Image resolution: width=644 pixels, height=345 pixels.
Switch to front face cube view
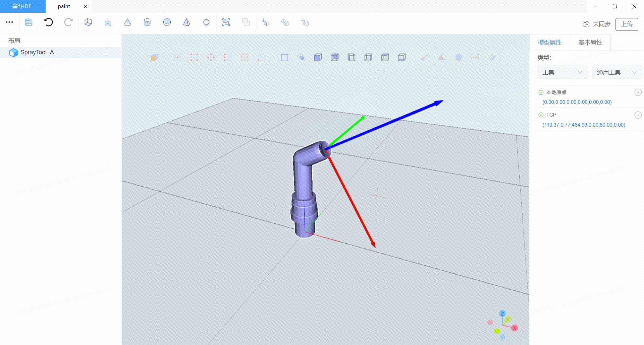318,57
